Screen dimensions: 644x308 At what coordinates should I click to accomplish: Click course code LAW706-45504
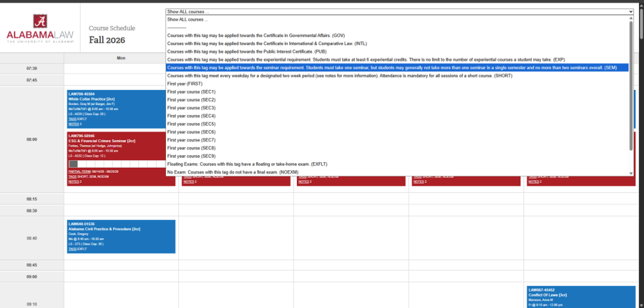point(81,94)
